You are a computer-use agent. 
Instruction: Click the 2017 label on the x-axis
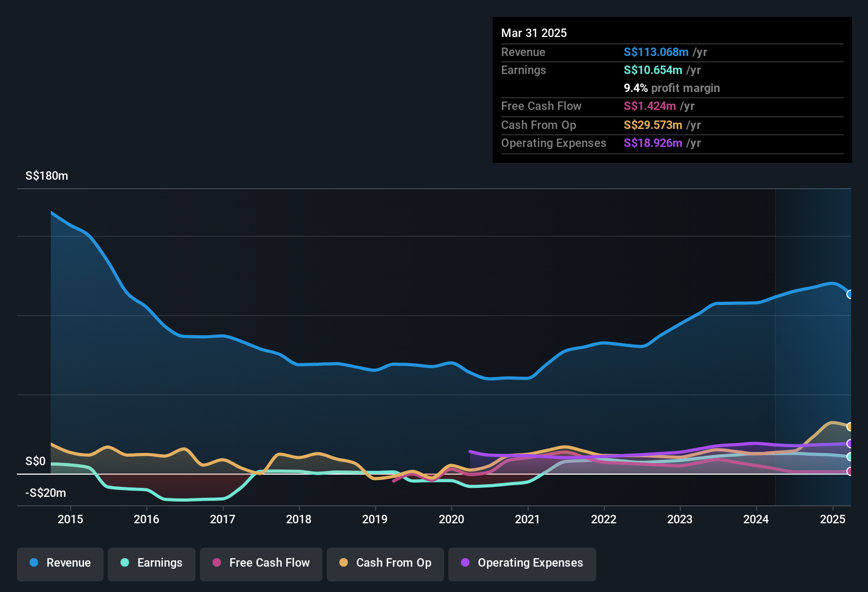(223, 519)
